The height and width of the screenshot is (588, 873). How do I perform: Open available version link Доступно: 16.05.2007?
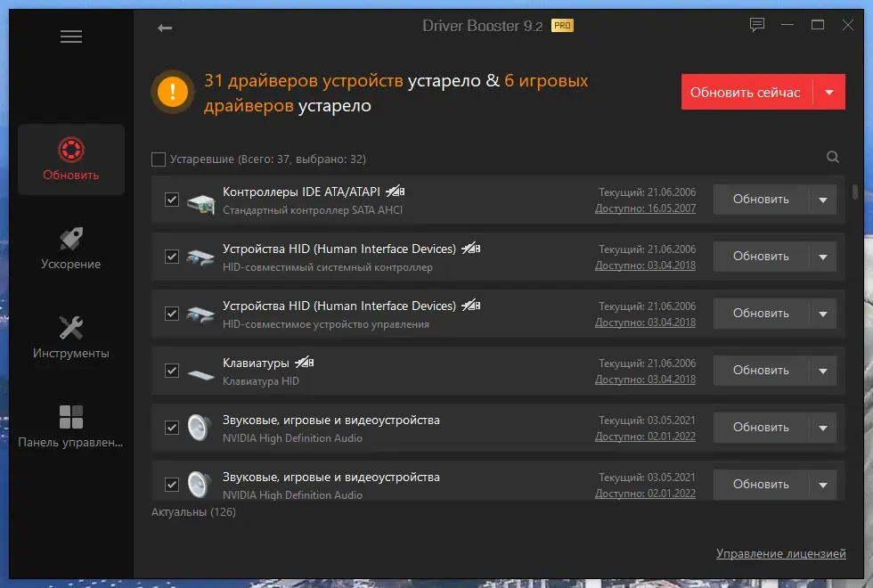pos(645,208)
